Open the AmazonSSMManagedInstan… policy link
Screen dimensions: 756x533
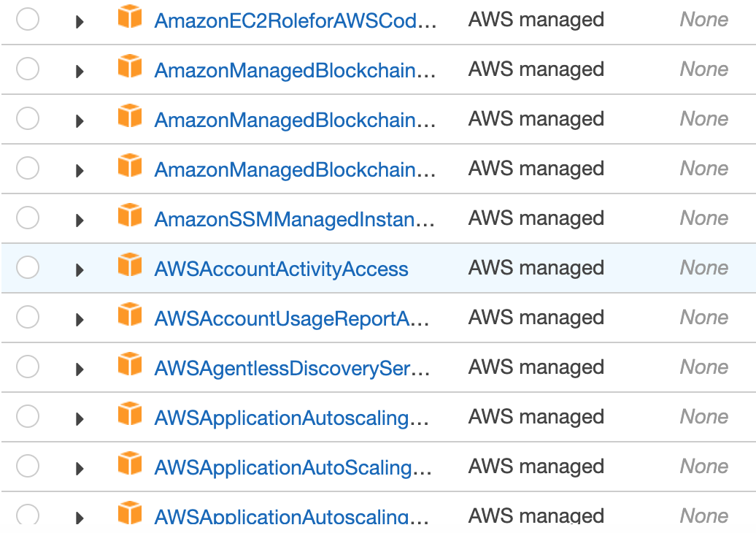click(x=295, y=220)
